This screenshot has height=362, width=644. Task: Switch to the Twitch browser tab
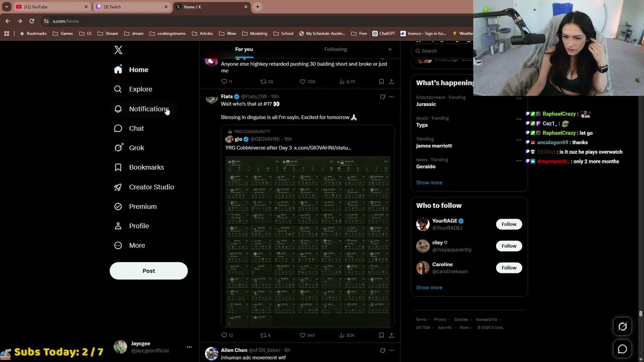tap(131, 7)
